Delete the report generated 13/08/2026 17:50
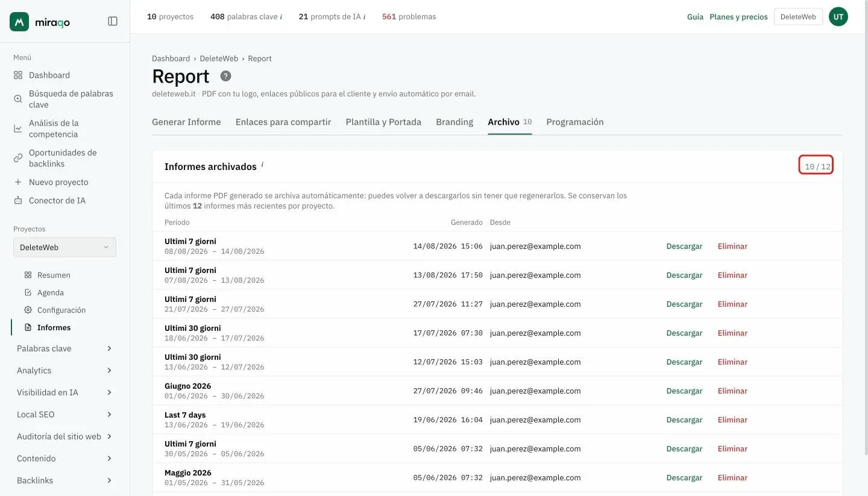The height and width of the screenshot is (496, 868). point(732,275)
